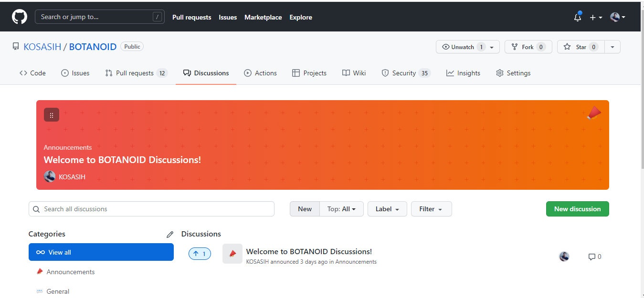Fork the repository
The width and height of the screenshot is (644, 298).
[528, 47]
